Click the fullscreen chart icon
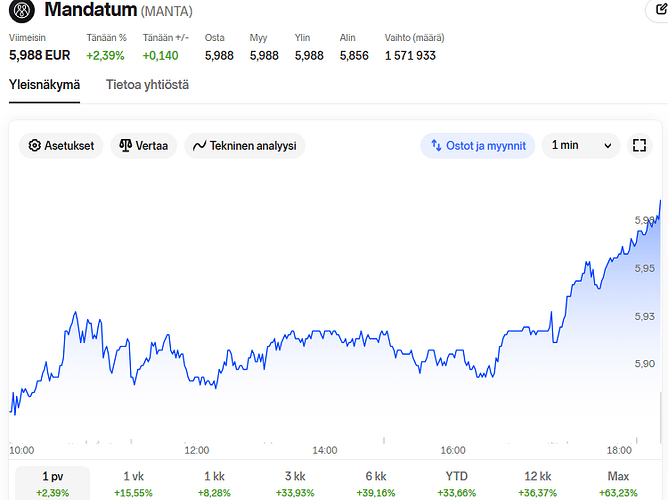This screenshot has height=500, width=668. tap(639, 146)
